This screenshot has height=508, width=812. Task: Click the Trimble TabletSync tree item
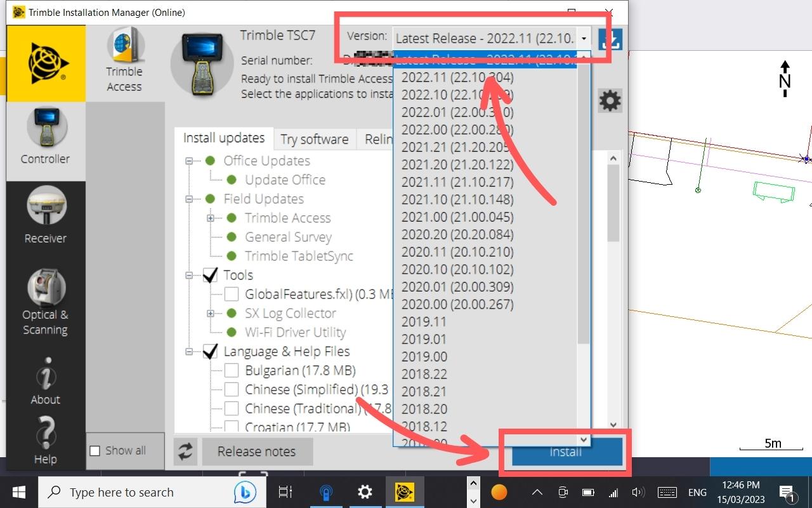pyautogui.click(x=299, y=256)
